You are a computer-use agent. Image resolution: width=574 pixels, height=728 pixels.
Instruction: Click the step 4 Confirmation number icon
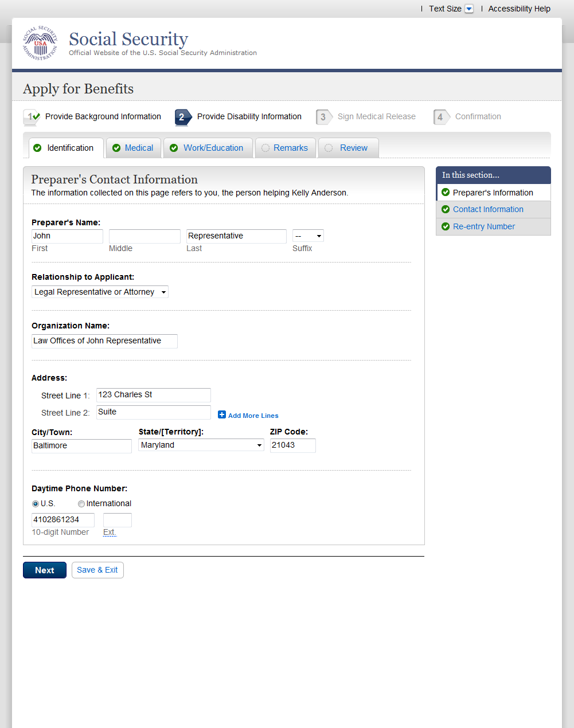pos(441,117)
